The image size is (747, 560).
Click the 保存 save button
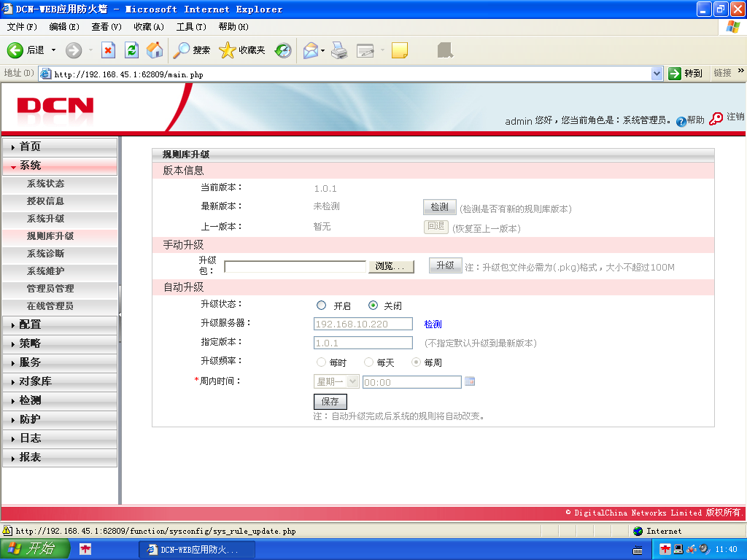pyautogui.click(x=330, y=402)
